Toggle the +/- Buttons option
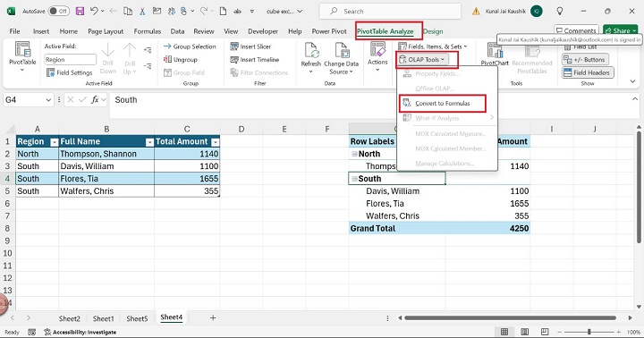 pyautogui.click(x=585, y=60)
